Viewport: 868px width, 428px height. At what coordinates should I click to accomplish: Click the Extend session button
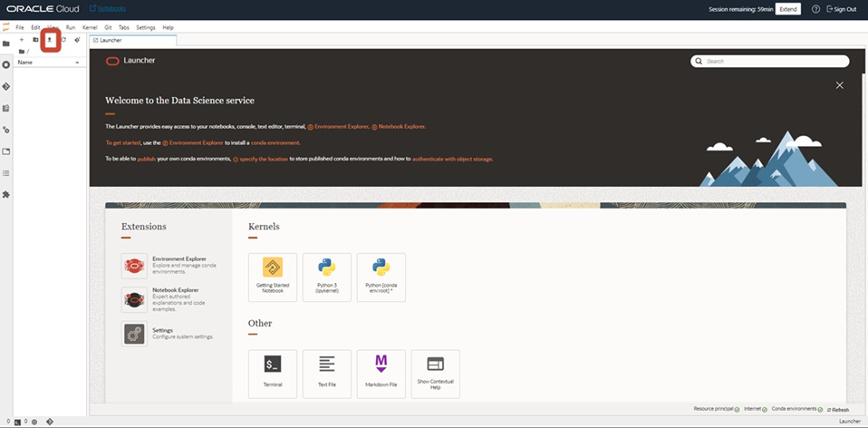pyautogui.click(x=787, y=9)
